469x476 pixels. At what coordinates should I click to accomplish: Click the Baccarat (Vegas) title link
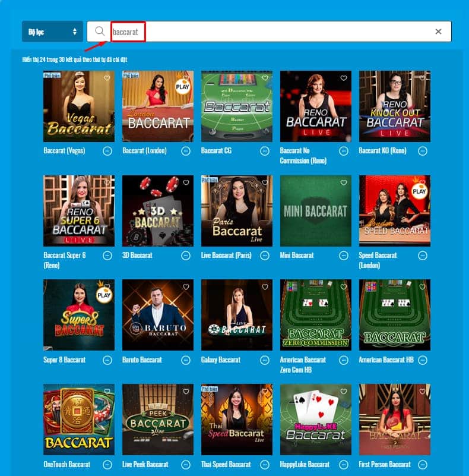(x=64, y=150)
